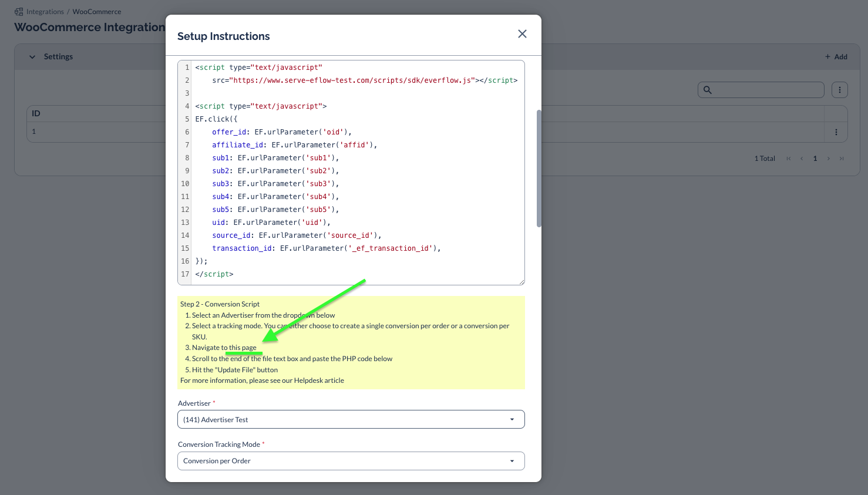Click the Integrations breadcrumb link

(45, 12)
